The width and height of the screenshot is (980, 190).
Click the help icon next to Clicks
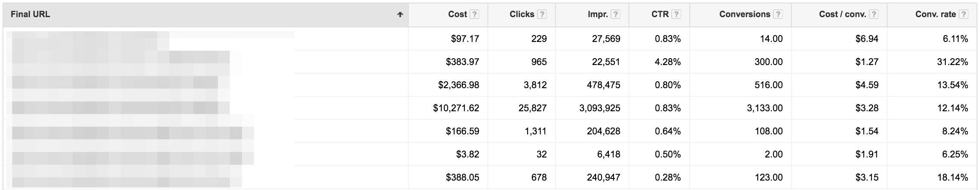click(x=542, y=15)
